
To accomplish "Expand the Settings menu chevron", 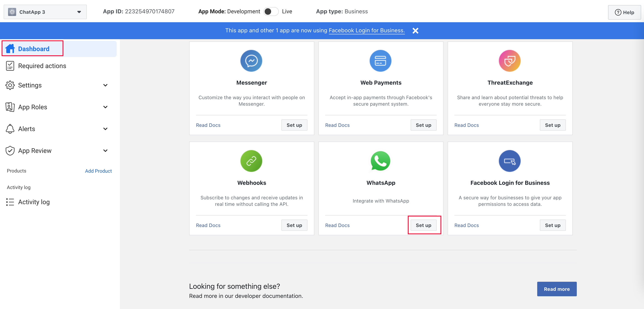I will click(105, 85).
